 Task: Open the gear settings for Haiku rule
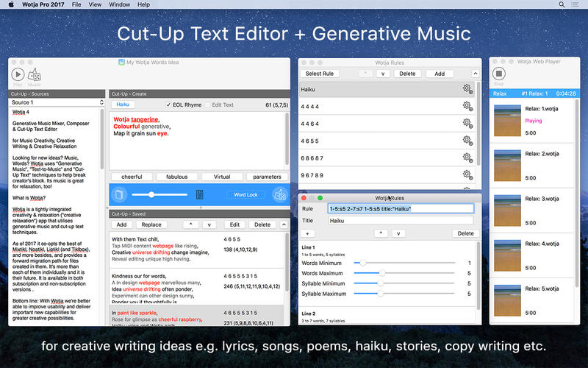click(x=467, y=89)
